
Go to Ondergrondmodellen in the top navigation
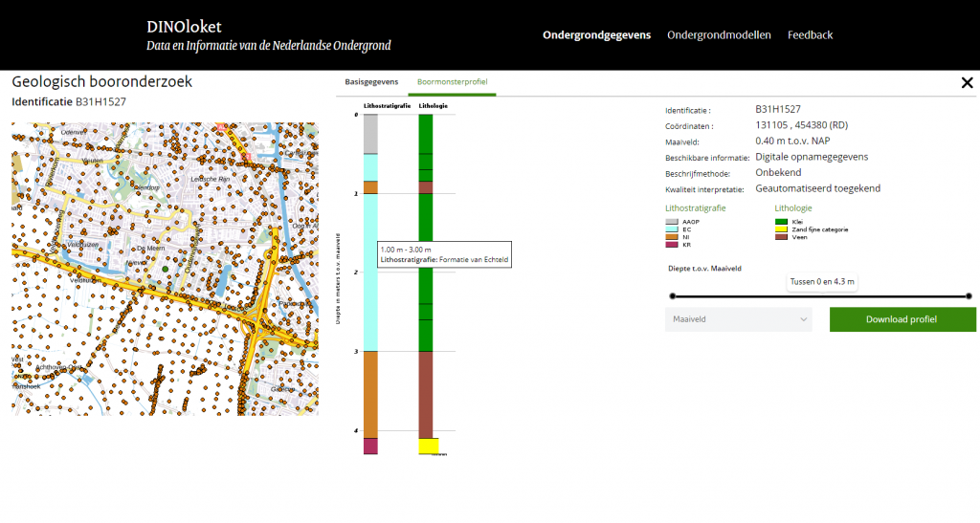(x=719, y=35)
